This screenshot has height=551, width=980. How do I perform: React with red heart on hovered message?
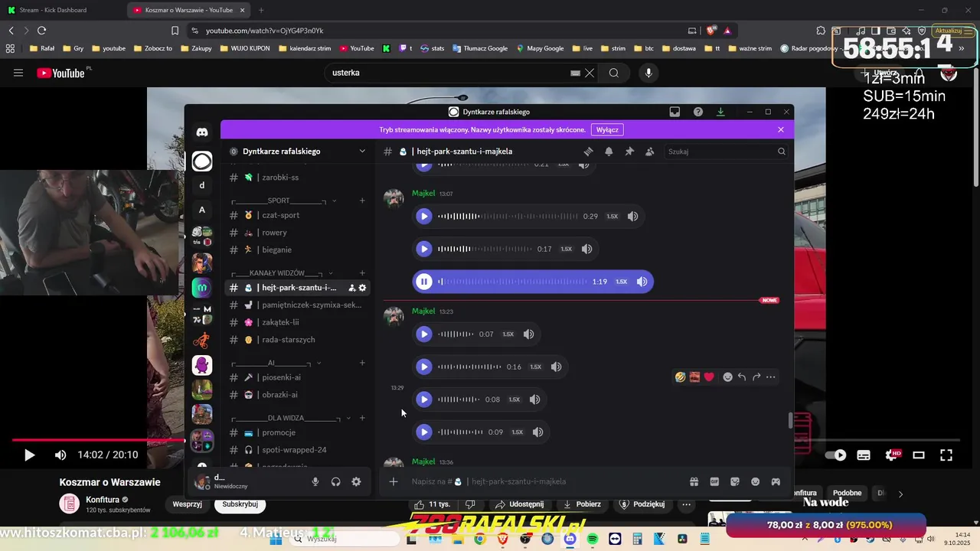click(x=709, y=377)
